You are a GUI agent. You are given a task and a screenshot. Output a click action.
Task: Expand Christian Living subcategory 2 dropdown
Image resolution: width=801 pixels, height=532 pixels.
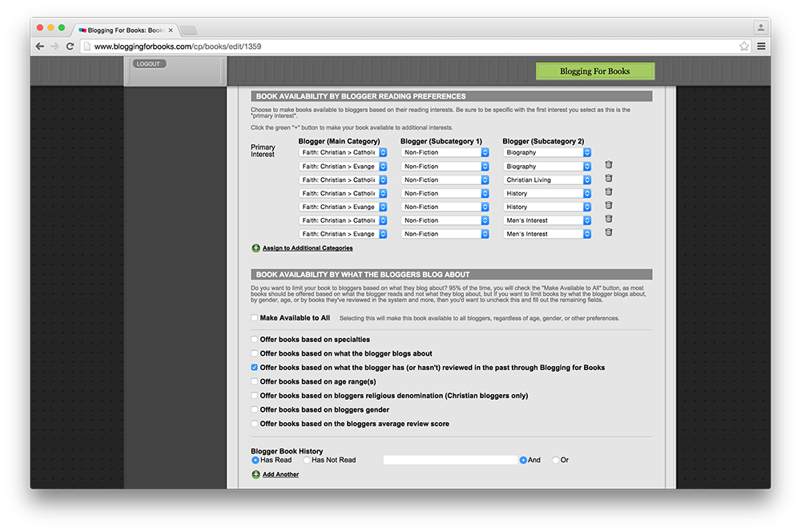(x=548, y=179)
